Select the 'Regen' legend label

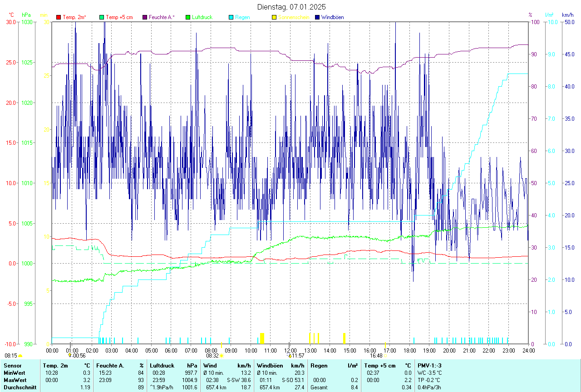242,17
